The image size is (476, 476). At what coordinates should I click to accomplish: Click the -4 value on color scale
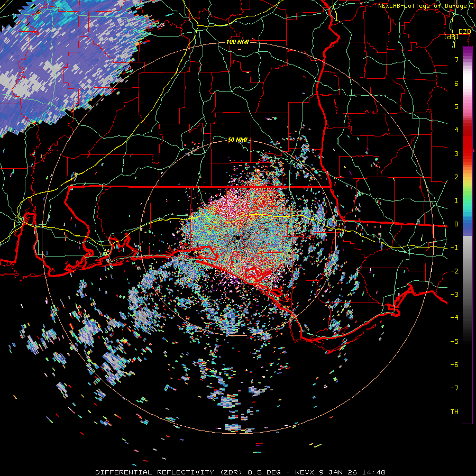[454, 318]
